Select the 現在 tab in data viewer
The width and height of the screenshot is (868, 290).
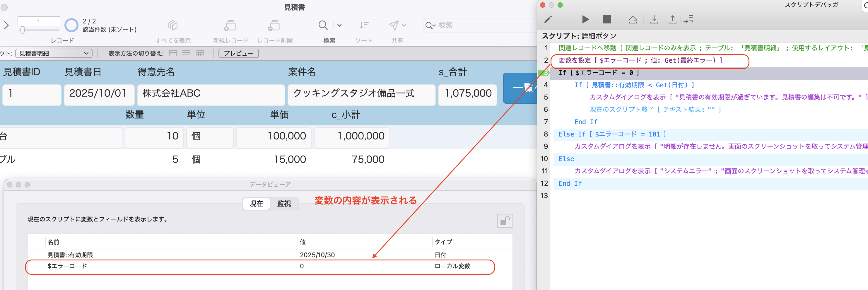coord(256,204)
